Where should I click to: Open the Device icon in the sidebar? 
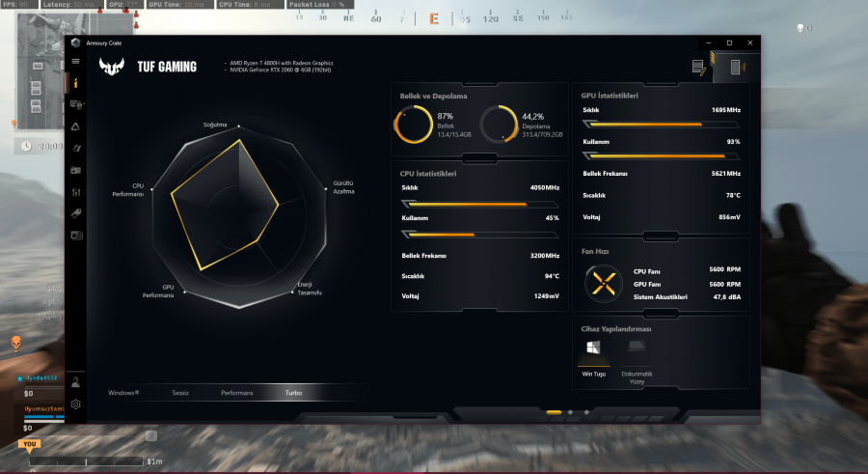pyautogui.click(x=76, y=104)
